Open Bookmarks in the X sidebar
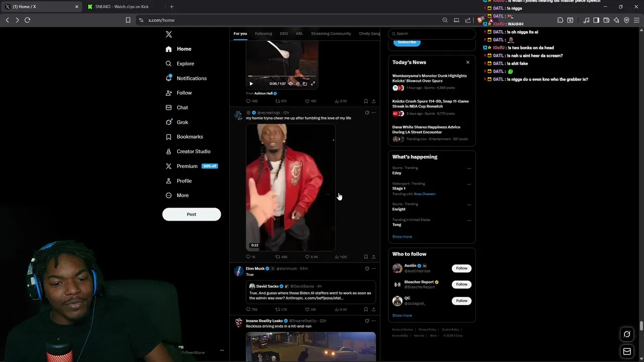The width and height of the screenshot is (644, 362). tap(184, 137)
